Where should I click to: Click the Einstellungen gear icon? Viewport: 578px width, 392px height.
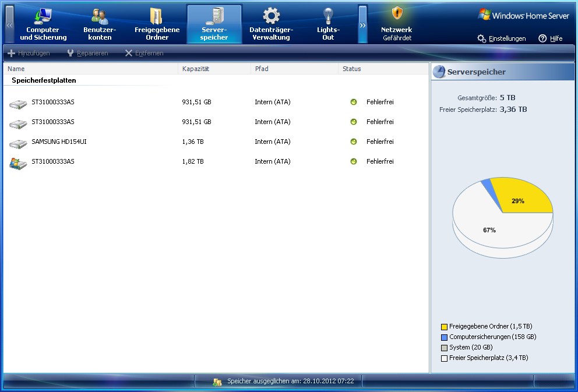481,38
